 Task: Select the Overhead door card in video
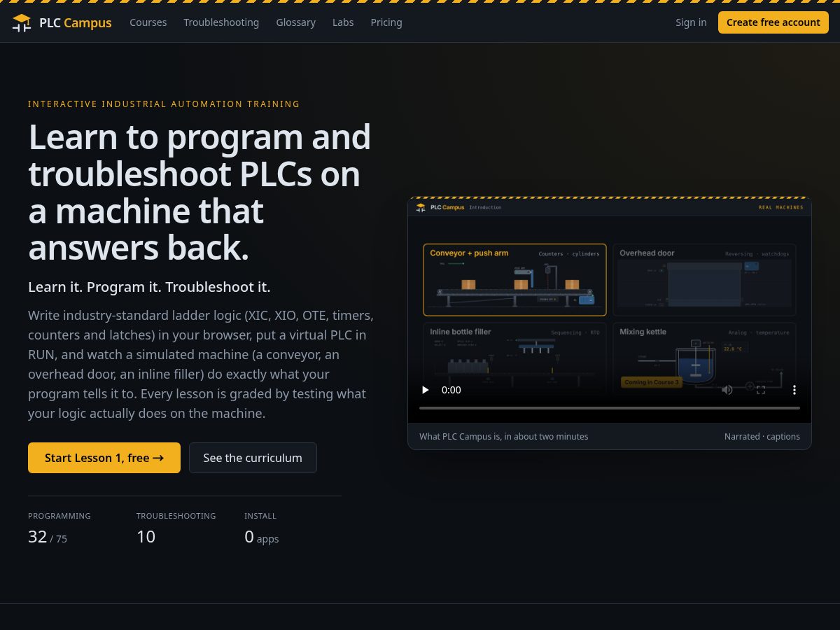pos(704,280)
